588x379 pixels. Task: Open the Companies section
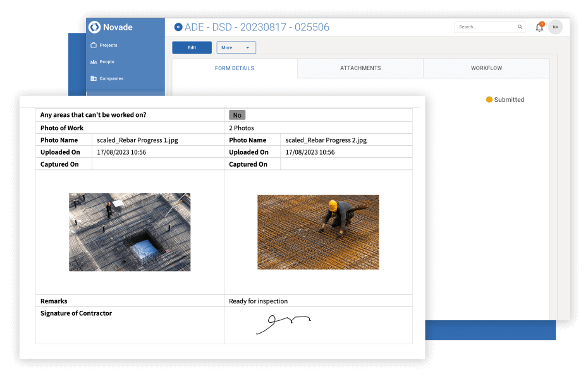(x=113, y=78)
